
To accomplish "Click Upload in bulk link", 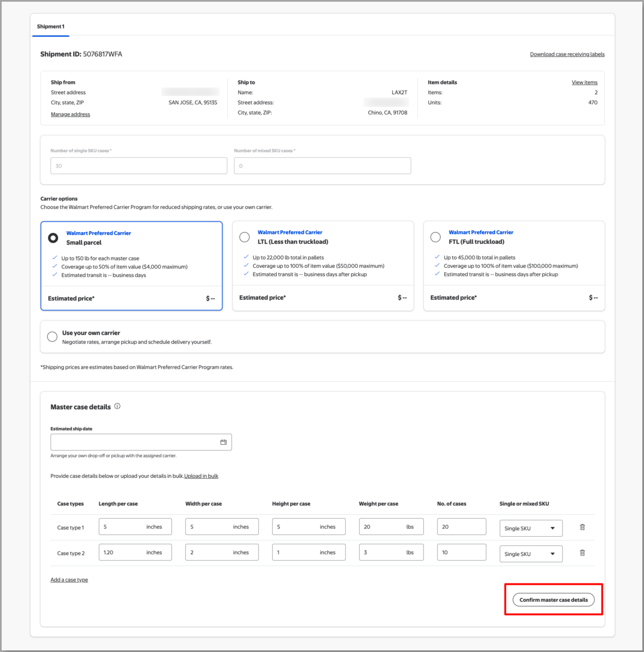I will click(201, 476).
